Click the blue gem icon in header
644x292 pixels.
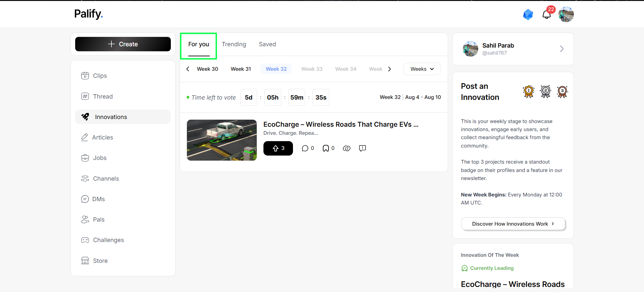(528, 14)
